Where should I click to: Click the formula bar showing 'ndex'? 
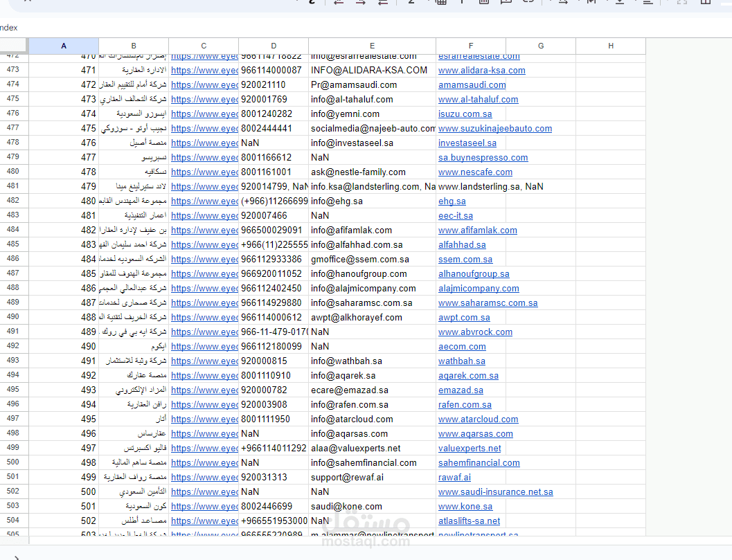click(366, 28)
